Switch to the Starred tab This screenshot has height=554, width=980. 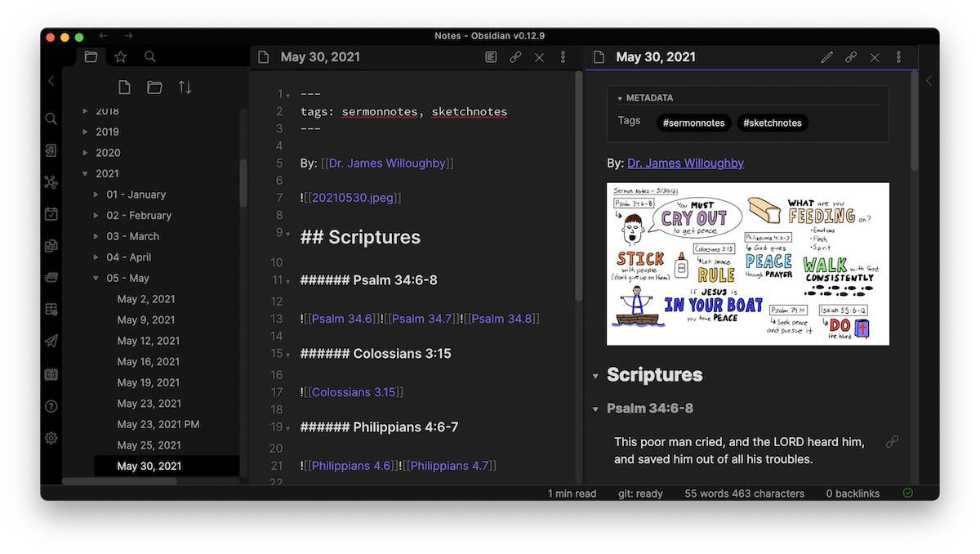coord(121,57)
